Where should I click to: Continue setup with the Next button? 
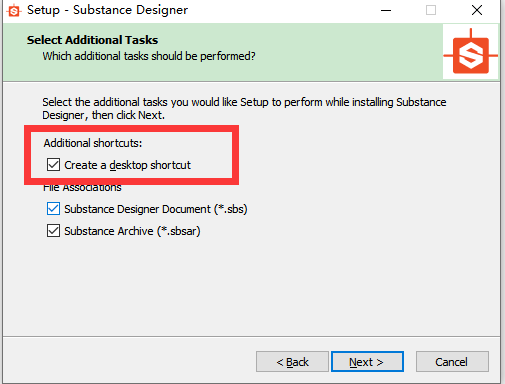point(367,362)
